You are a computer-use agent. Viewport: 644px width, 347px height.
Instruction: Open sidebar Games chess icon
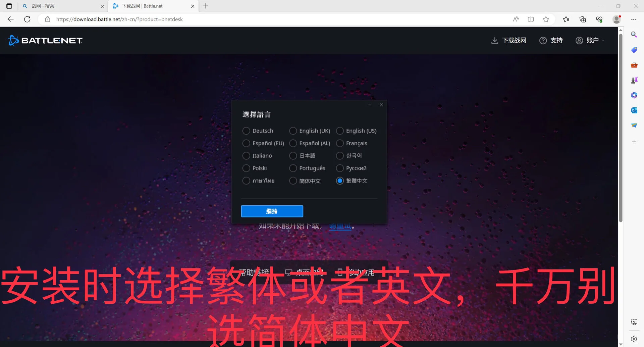(x=634, y=80)
